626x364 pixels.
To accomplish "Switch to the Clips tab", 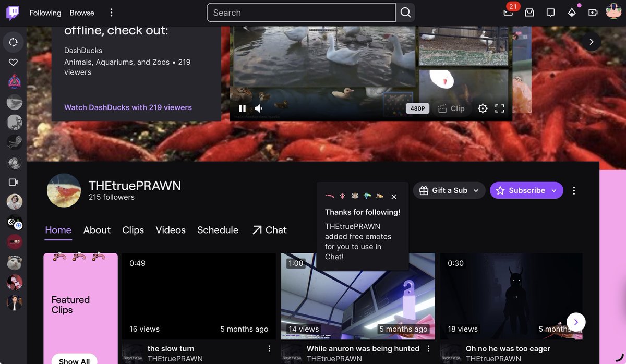I will tap(133, 230).
